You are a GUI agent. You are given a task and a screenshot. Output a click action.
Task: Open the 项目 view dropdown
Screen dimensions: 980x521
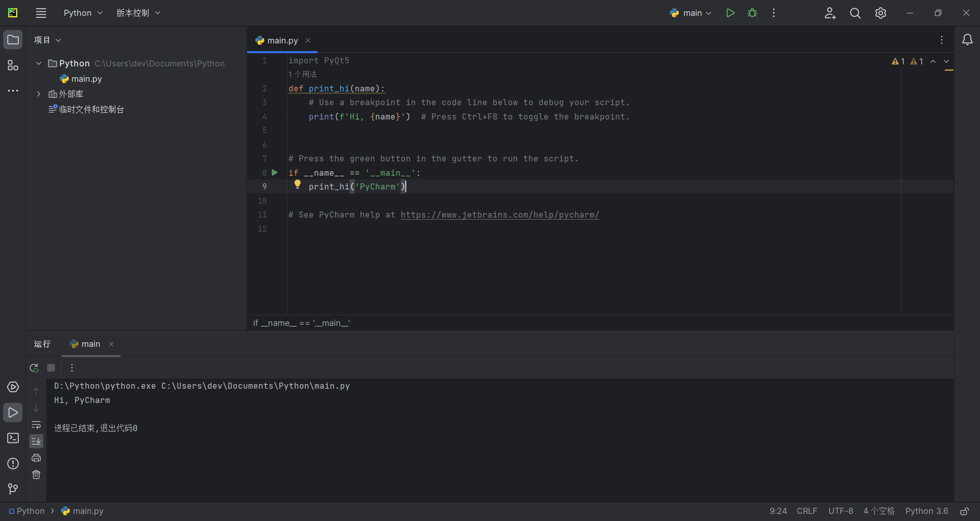tap(47, 40)
